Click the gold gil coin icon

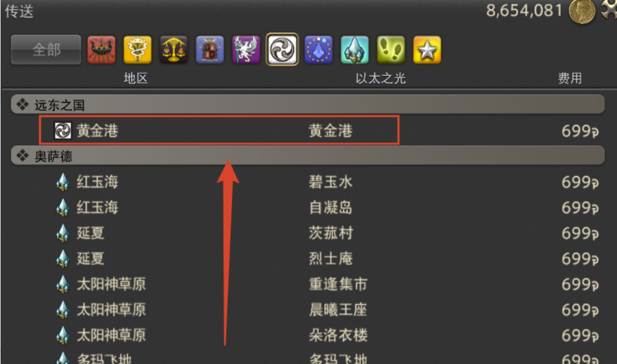(582, 11)
